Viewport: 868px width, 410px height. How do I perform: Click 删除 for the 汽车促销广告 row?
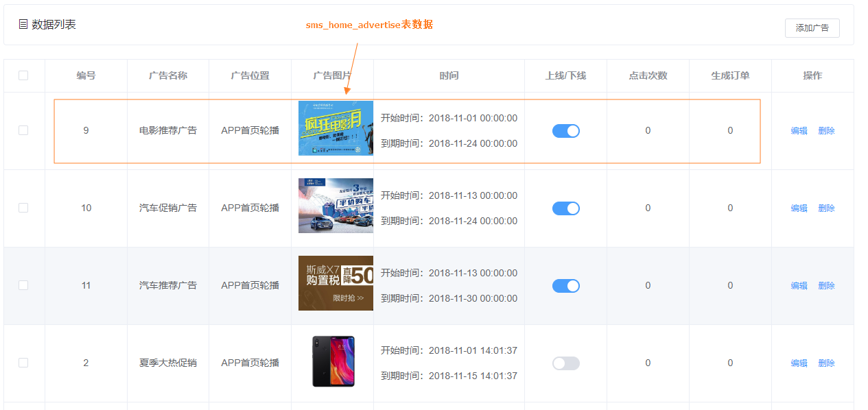click(x=826, y=208)
